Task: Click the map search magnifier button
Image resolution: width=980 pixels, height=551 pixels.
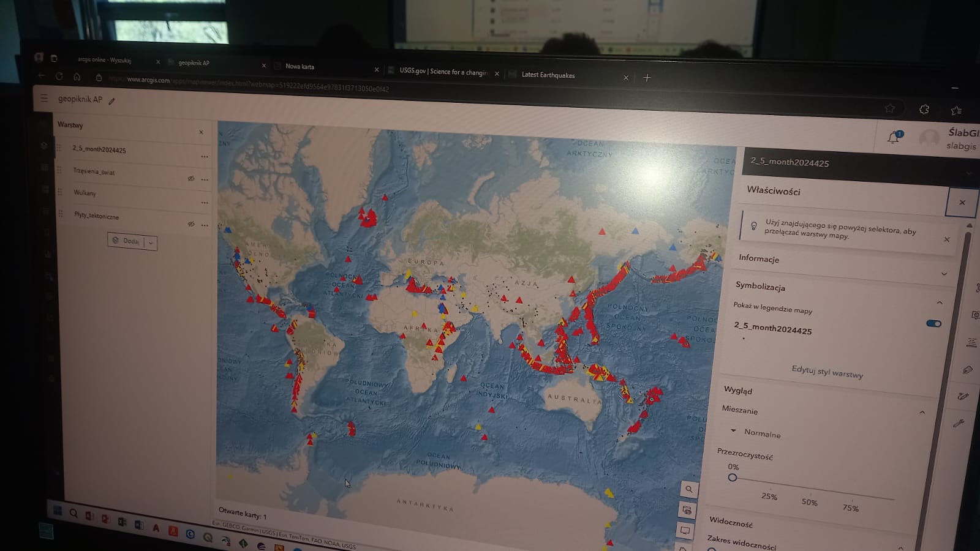Action: (x=688, y=489)
